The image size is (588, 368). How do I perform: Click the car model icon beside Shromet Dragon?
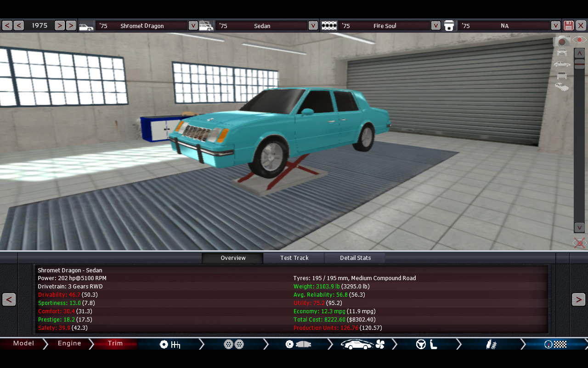point(86,26)
